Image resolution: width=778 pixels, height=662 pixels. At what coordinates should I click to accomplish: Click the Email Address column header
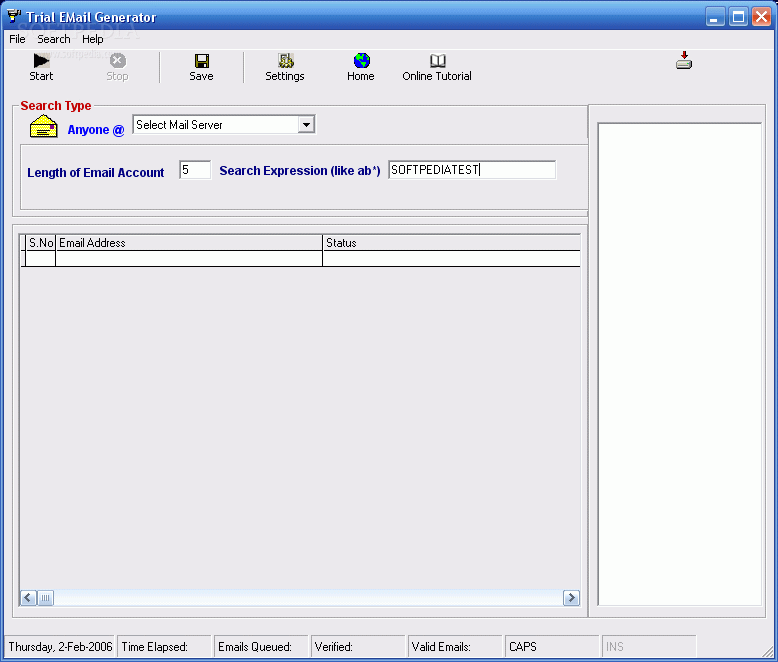[x=189, y=243]
